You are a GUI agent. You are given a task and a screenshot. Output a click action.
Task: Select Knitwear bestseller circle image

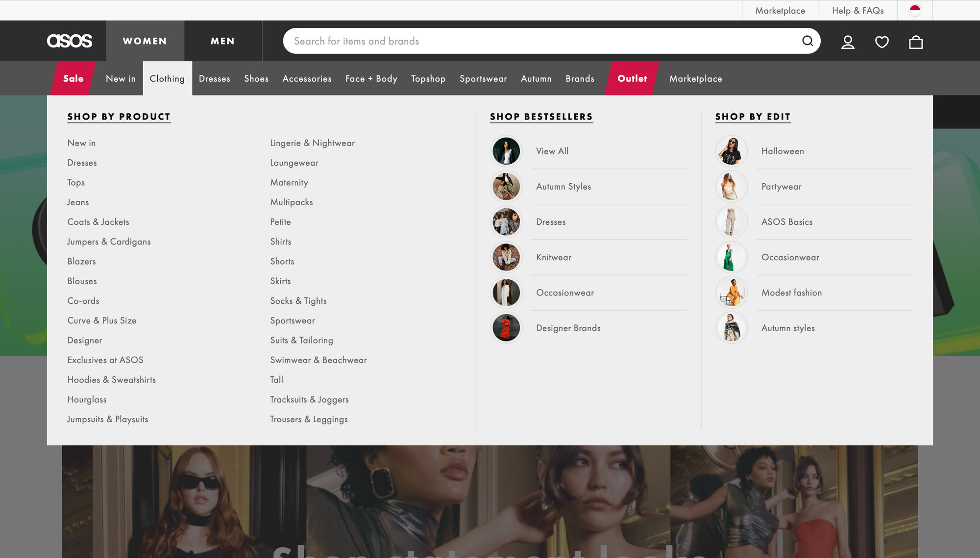506,257
